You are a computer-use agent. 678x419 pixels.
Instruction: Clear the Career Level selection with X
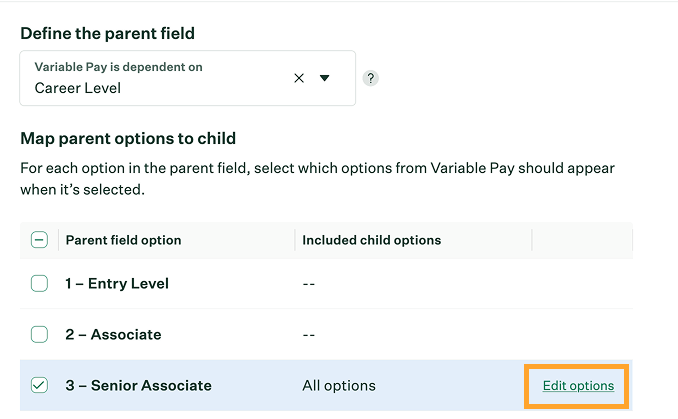(x=299, y=78)
